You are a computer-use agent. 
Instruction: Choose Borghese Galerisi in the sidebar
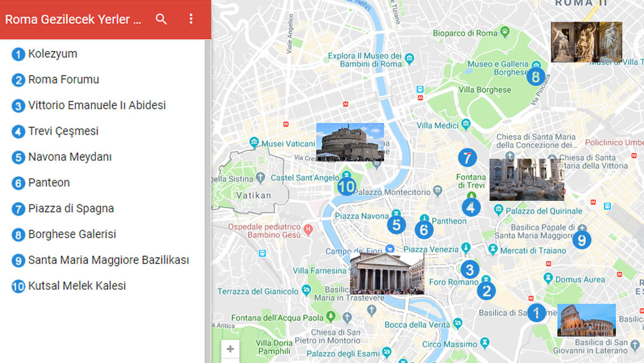(72, 234)
